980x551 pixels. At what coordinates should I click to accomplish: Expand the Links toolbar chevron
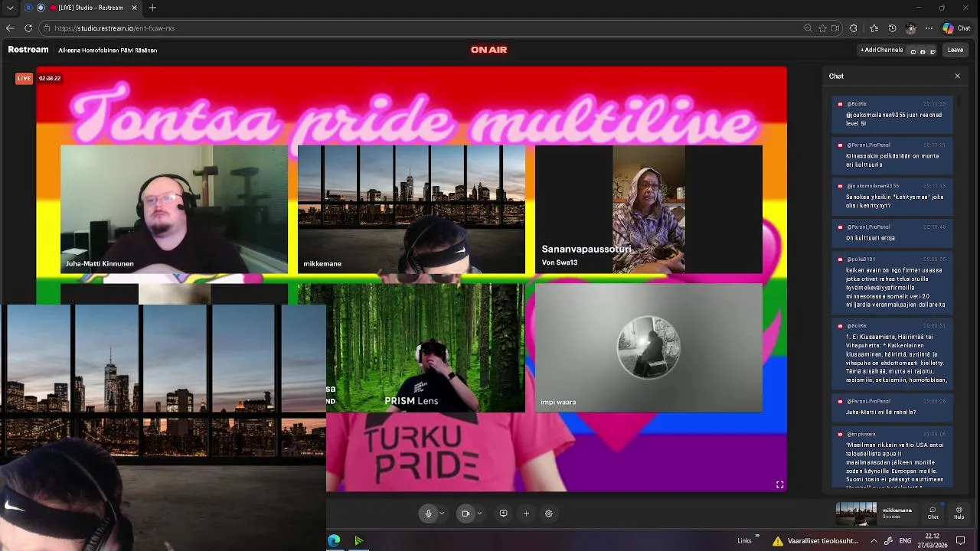[757, 537]
